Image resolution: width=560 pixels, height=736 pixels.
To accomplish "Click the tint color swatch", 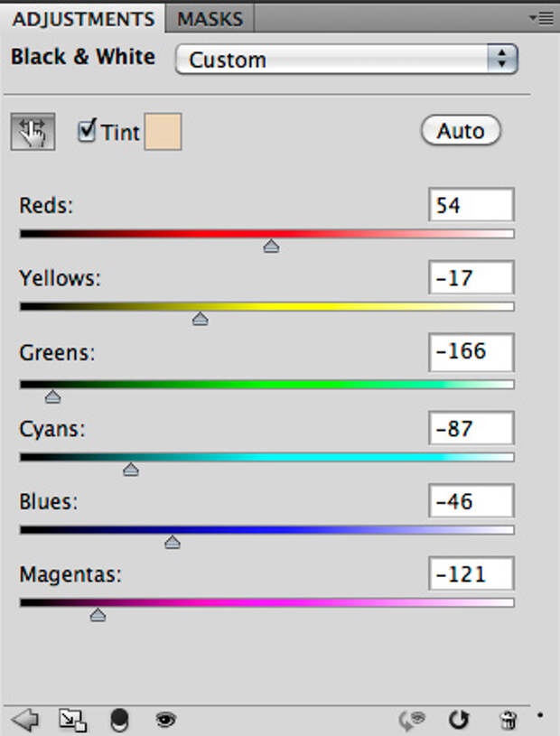I will (x=163, y=131).
